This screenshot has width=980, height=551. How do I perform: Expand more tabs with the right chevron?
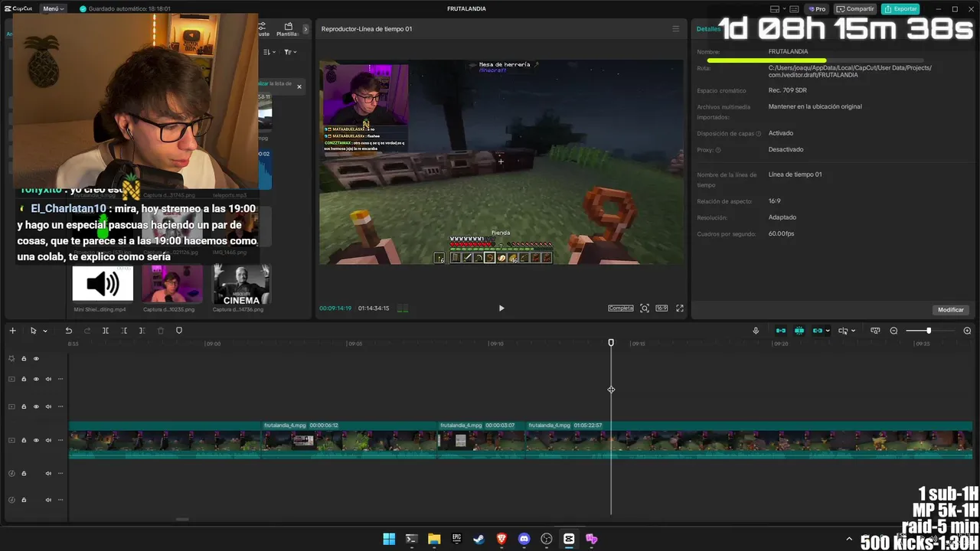pyautogui.click(x=305, y=29)
